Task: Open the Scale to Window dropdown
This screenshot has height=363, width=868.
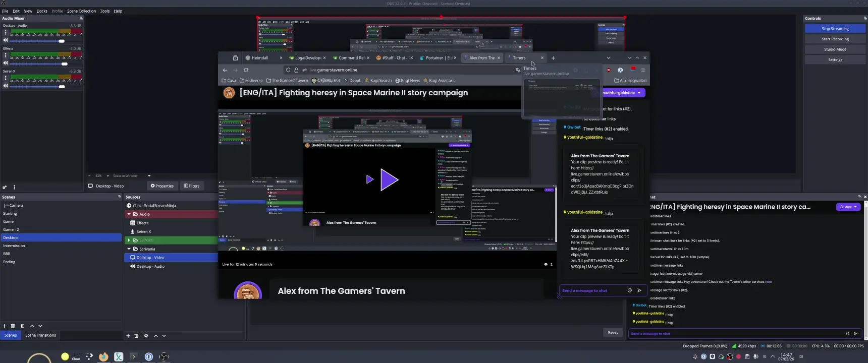Action: tap(149, 176)
